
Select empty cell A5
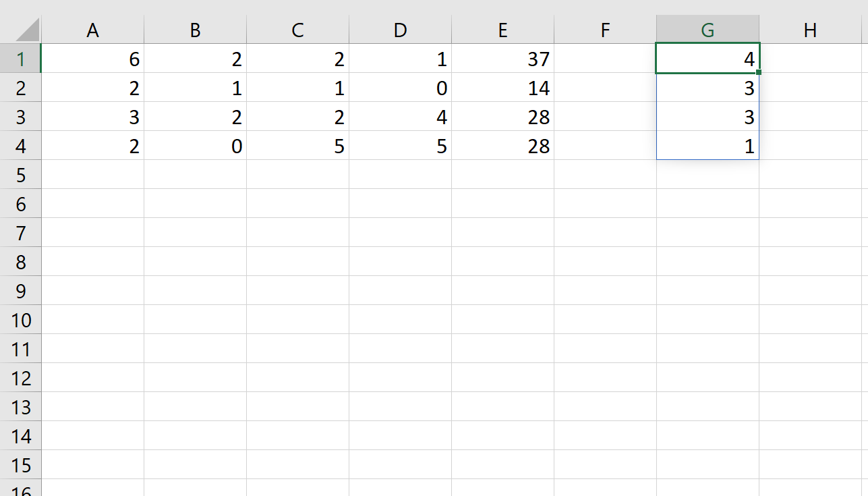click(x=93, y=175)
